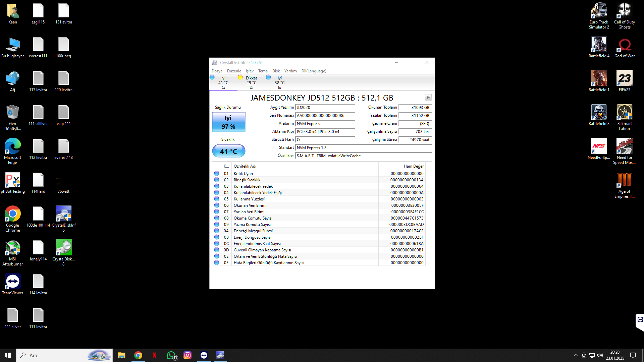The height and width of the screenshot is (362, 644).
Task: Select the Call of Duty Ghosts icon
Action: tap(624, 16)
